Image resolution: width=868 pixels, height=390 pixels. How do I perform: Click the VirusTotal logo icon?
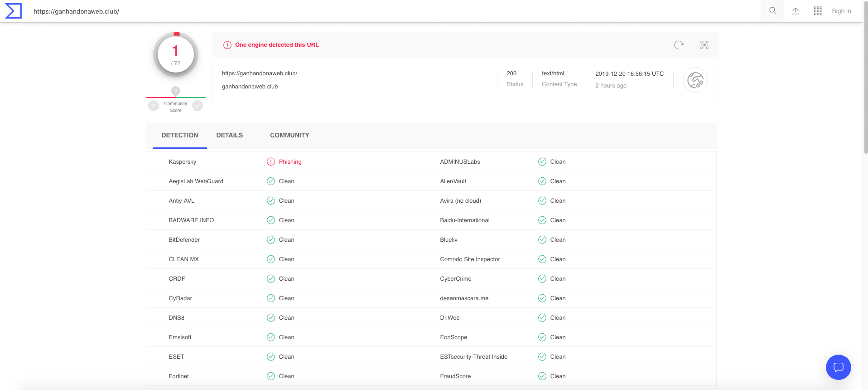(x=13, y=11)
